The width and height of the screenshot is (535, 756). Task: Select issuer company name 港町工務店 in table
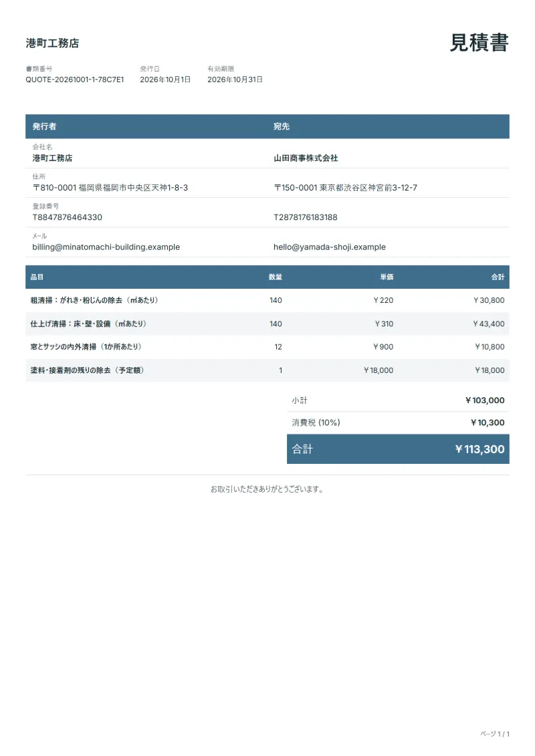coord(53,158)
